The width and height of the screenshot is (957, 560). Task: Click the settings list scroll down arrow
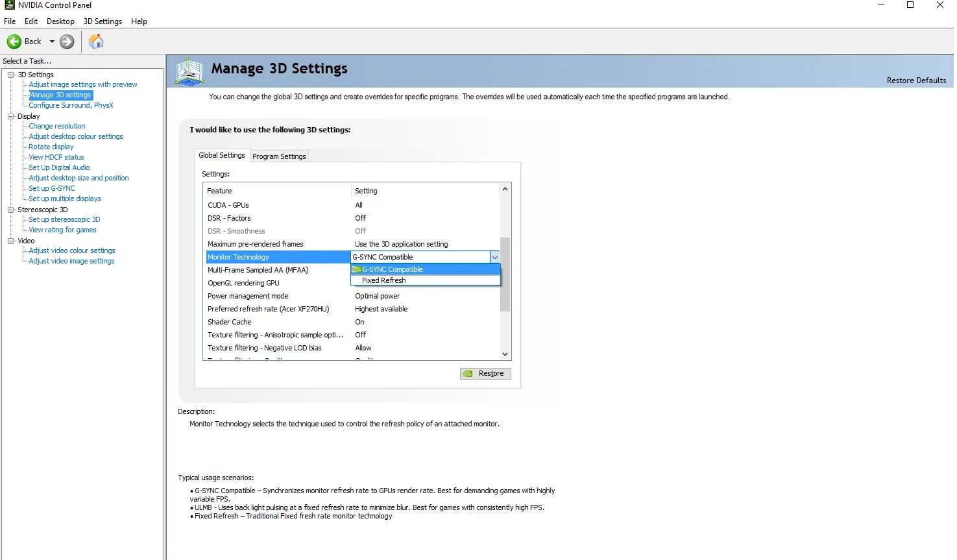(505, 354)
